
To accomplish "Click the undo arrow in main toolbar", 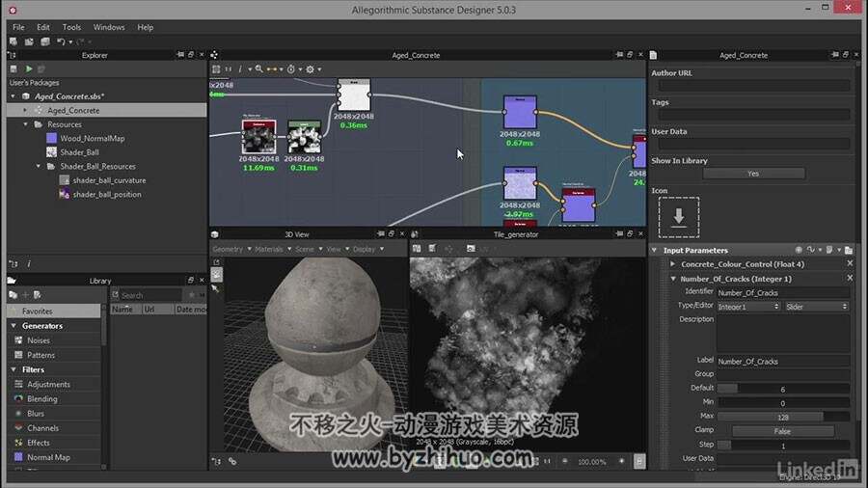I will [x=61, y=41].
